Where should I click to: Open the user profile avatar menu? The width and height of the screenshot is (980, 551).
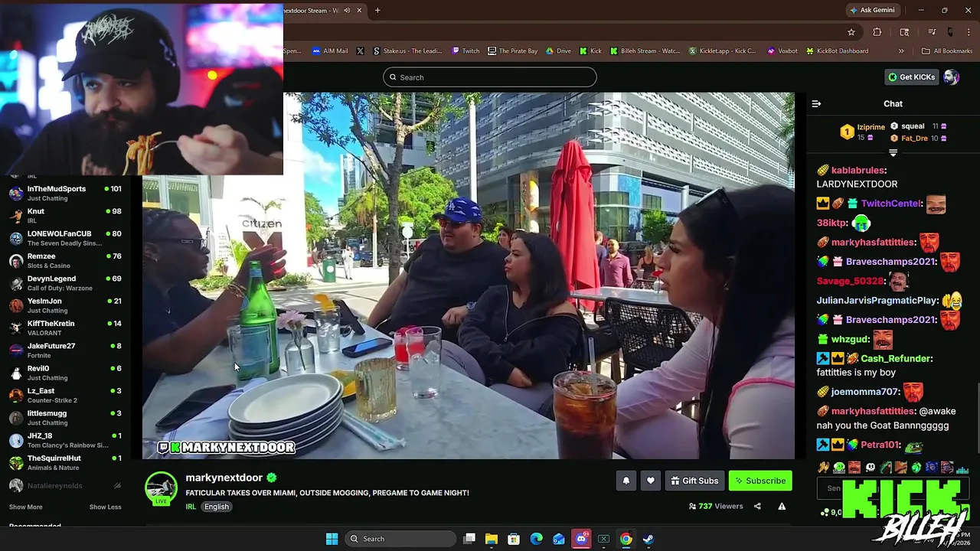(951, 77)
